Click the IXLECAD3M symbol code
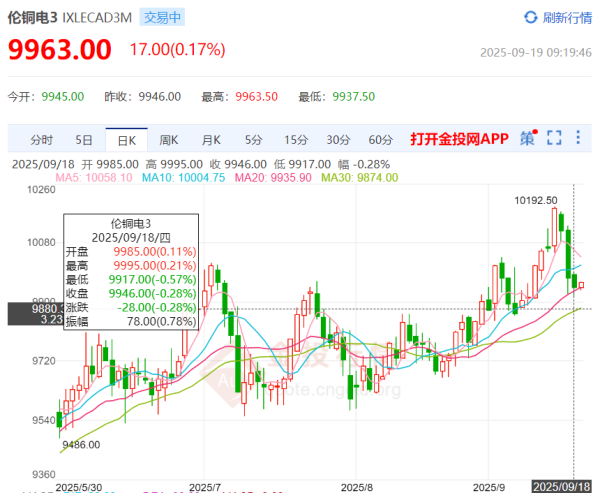The width and height of the screenshot is (600, 493). pyautogui.click(x=97, y=18)
